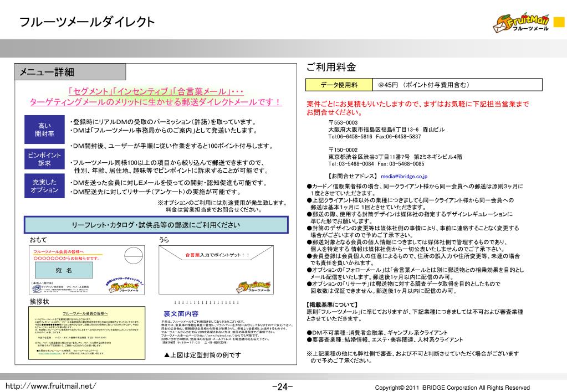
Task: Click the Tel:03-5468-0084 phone line
Action: click(x=376, y=164)
